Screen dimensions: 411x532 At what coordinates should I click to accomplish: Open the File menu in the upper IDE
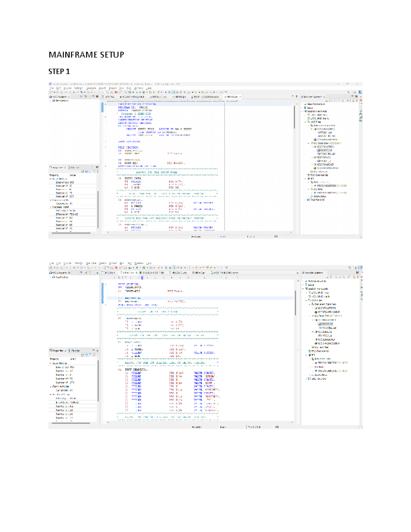pos(51,88)
